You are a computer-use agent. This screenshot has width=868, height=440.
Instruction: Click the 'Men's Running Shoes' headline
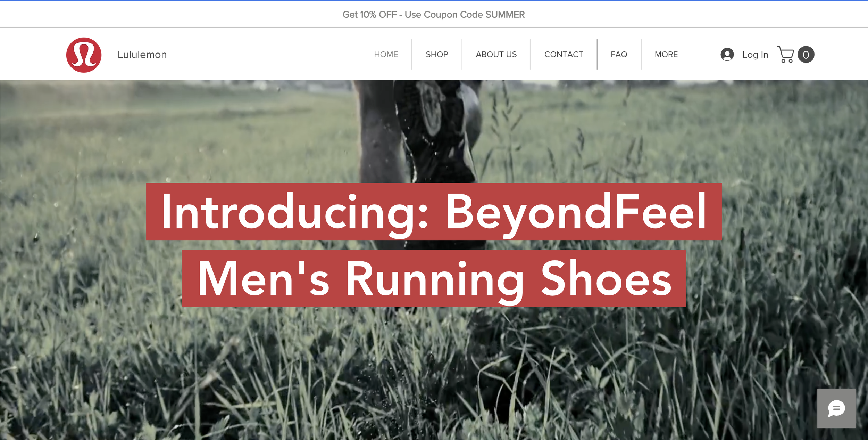434,278
